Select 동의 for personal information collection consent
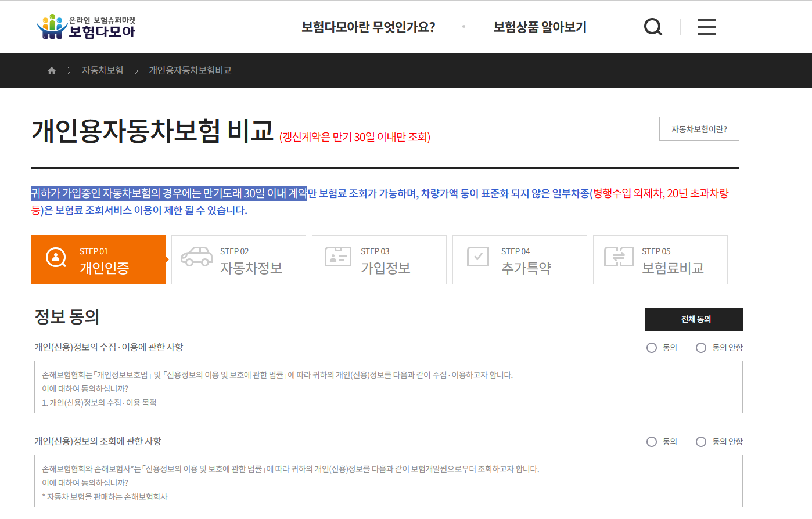The image size is (812, 519). (x=651, y=347)
